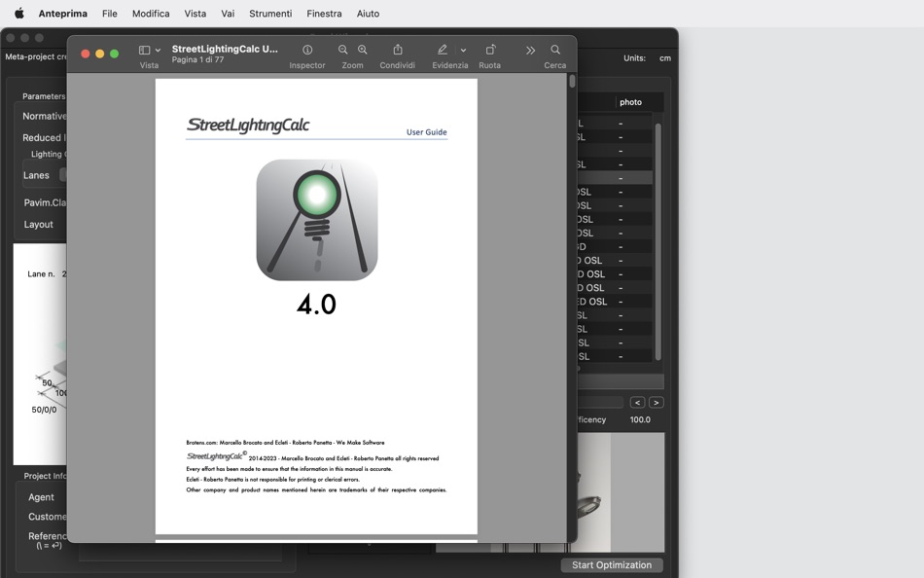Viewport: 924px width, 578px height.
Task: Open the Inspector info panel
Action: 307,51
